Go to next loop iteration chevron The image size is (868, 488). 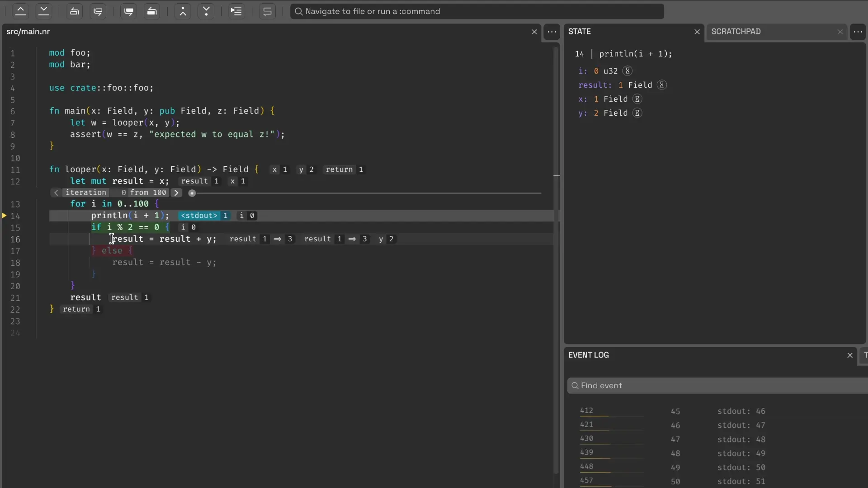[x=176, y=192]
